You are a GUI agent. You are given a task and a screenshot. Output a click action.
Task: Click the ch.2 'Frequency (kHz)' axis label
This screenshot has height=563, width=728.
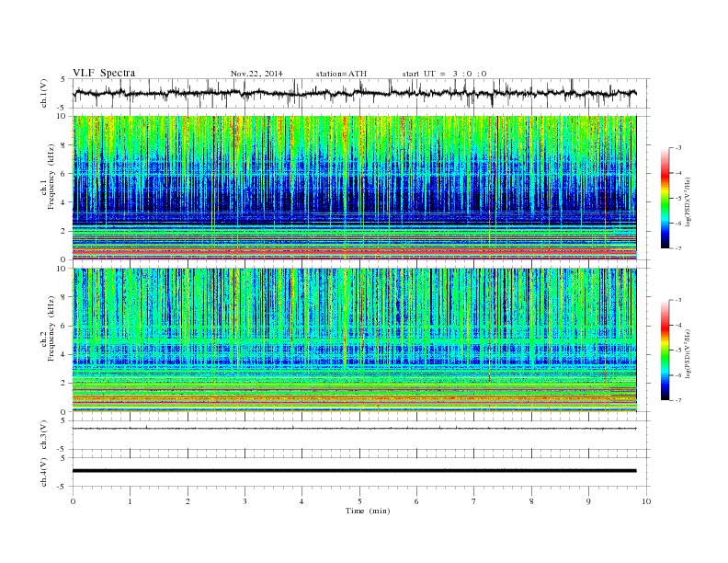pos(51,328)
